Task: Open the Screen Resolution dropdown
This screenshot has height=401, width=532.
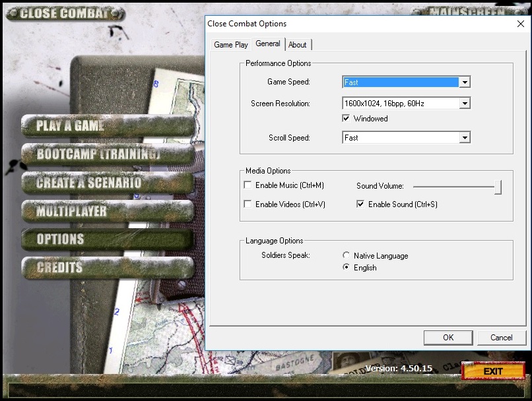Action: click(x=465, y=104)
